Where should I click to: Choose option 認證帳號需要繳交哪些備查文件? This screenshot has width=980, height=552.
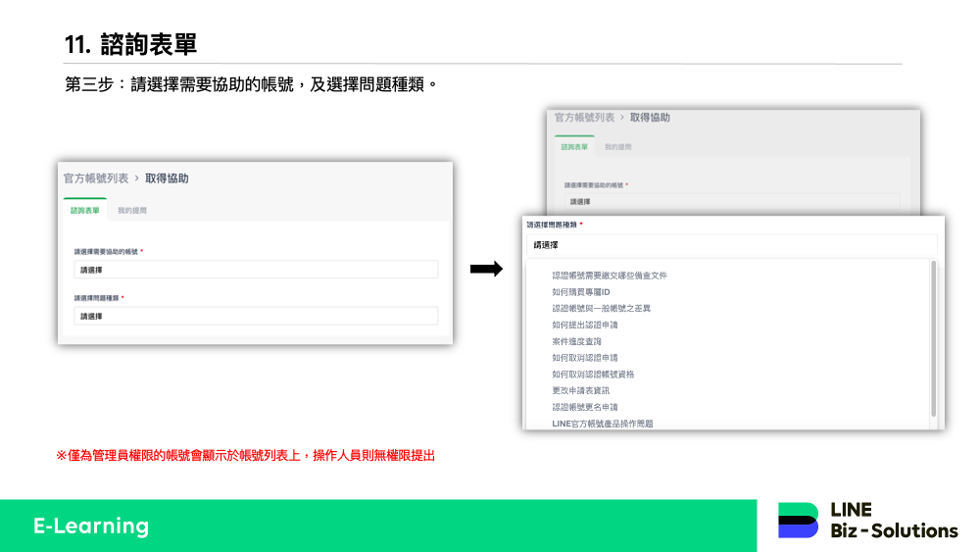610,276
